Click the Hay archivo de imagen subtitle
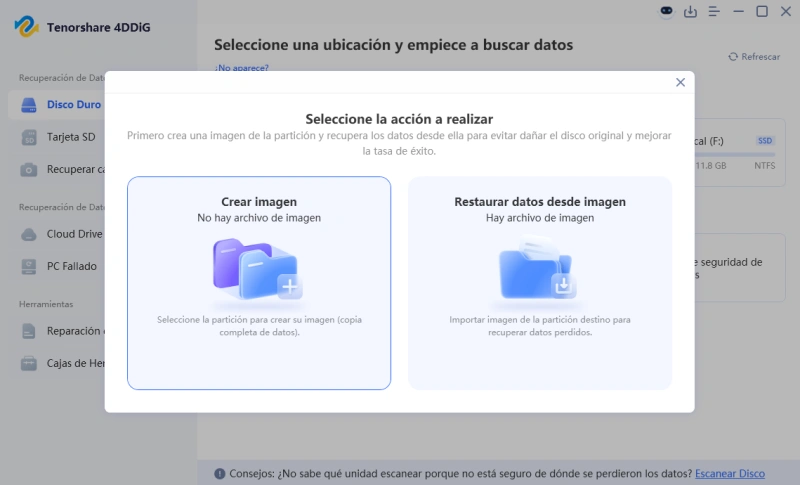Image resolution: width=800 pixels, height=485 pixels. [x=540, y=218]
